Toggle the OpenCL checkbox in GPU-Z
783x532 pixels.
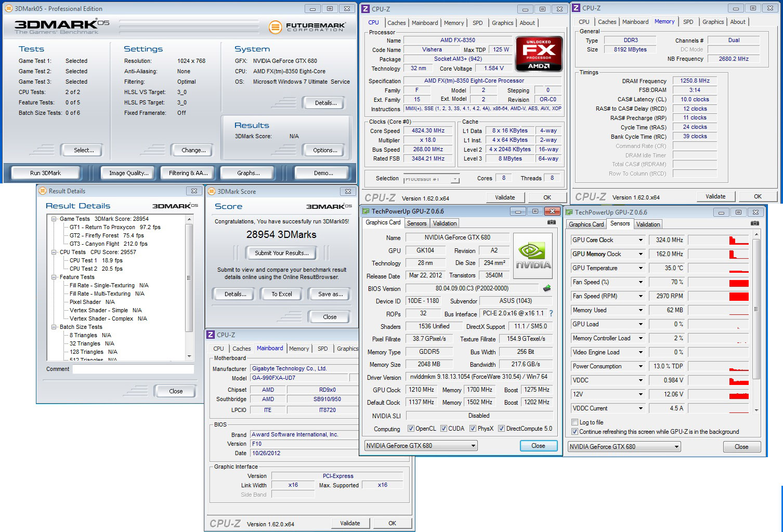point(411,429)
